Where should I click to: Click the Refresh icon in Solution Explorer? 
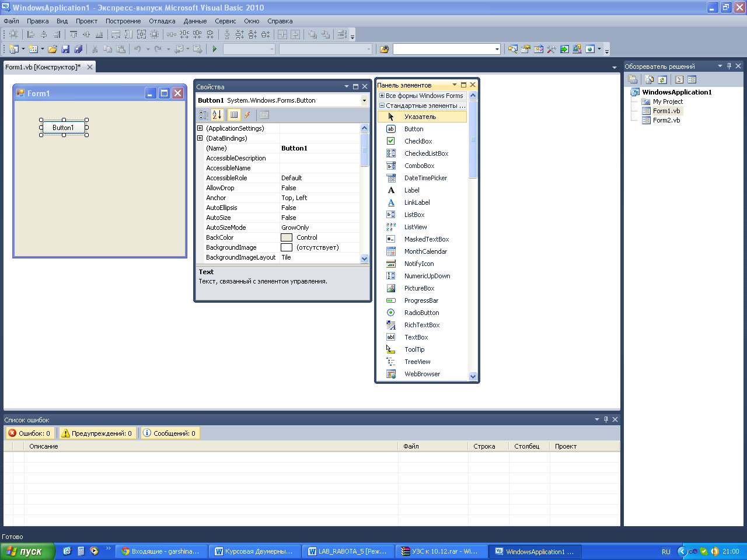pos(662,79)
